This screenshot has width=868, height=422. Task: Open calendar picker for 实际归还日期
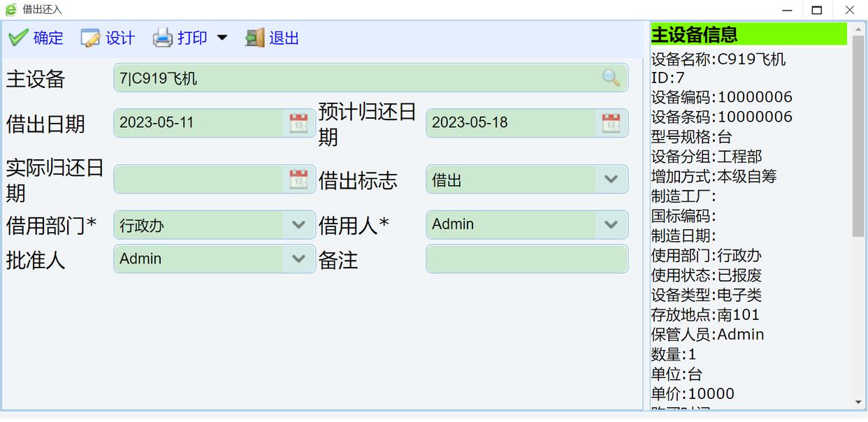click(x=298, y=180)
